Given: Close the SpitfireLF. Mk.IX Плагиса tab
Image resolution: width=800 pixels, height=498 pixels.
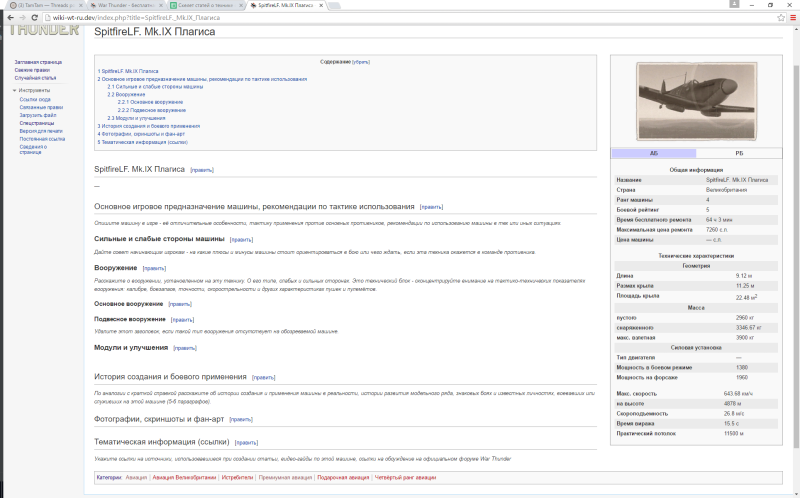Looking at the screenshot, I should point(321,5).
